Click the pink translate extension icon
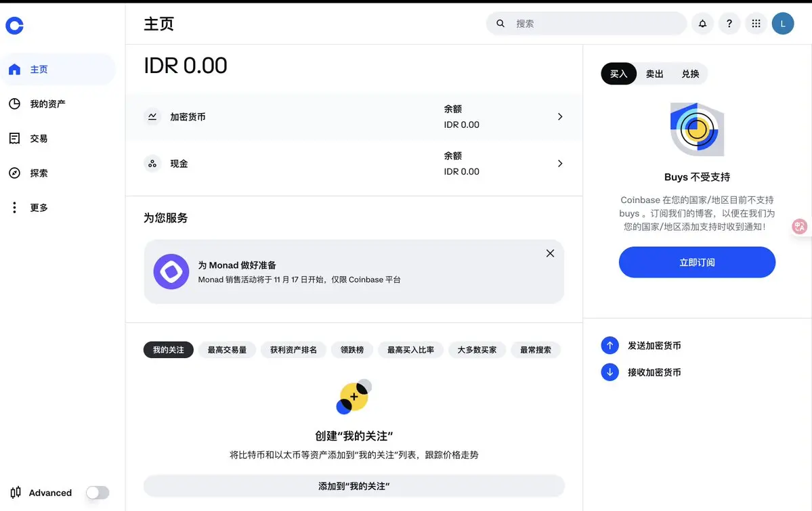The image size is (812, 511). click(800, 226)
